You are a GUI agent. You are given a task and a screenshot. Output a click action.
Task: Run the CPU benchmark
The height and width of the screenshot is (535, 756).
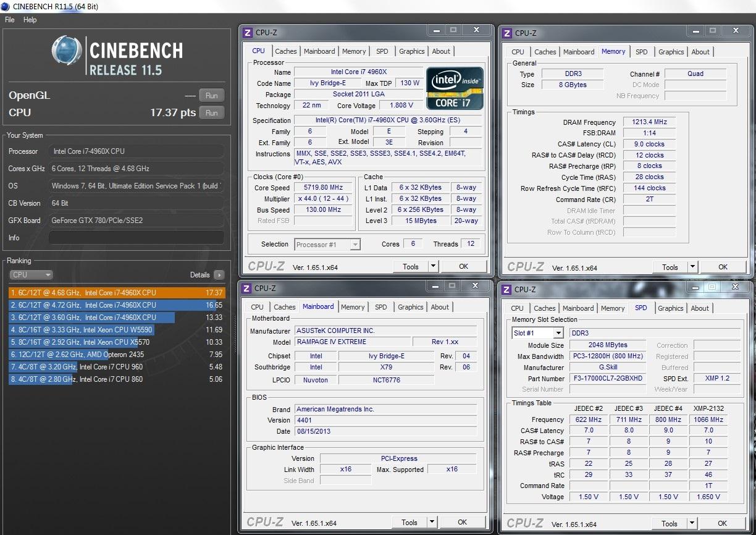(x=211, y=113)
